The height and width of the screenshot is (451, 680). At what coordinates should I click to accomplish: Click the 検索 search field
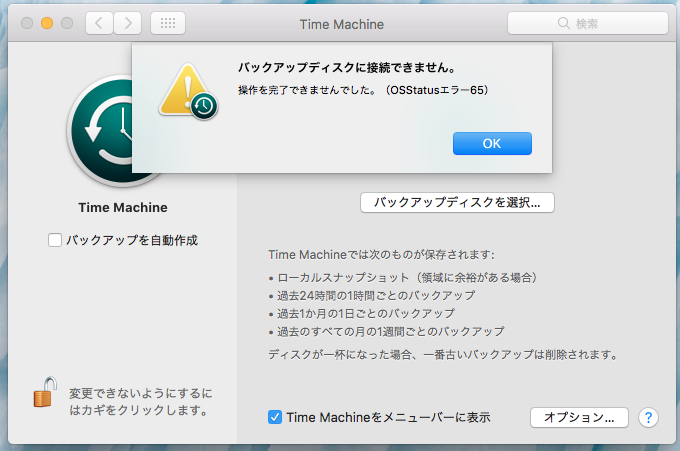coord(588,23)
